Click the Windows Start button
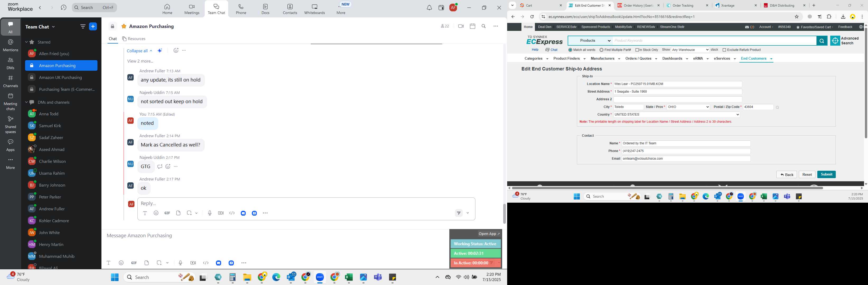 pyautogui.click(x=115, y=277)
